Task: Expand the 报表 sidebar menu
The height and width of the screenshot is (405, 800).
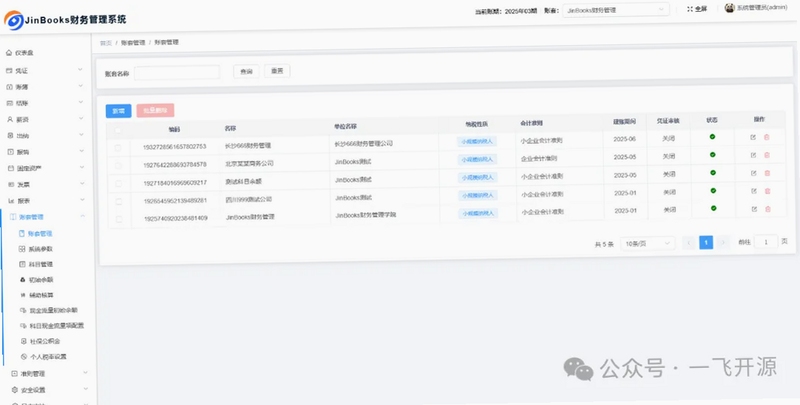Action: (45, 200)
